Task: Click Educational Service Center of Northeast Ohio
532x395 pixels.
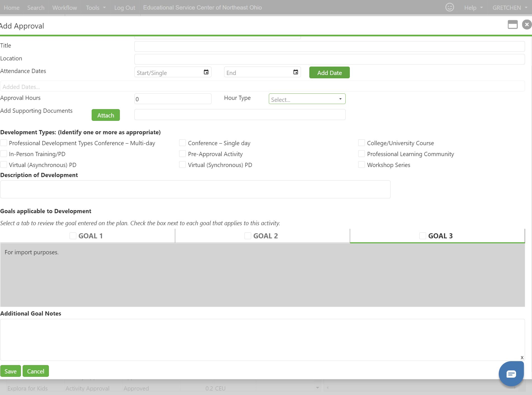Action: [x=203, y=8]
